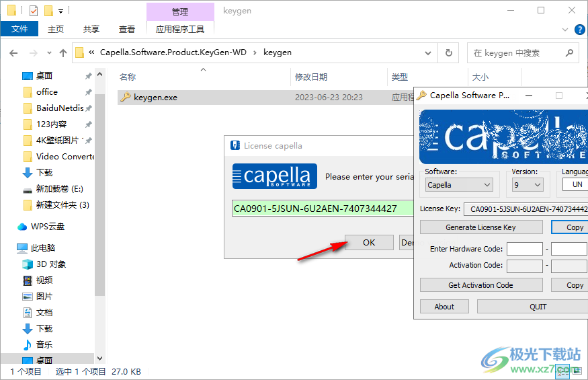The width and height of the screenshot is (588, 380).
Task: Open 视频 library folder
Action: tap(44, 280)
